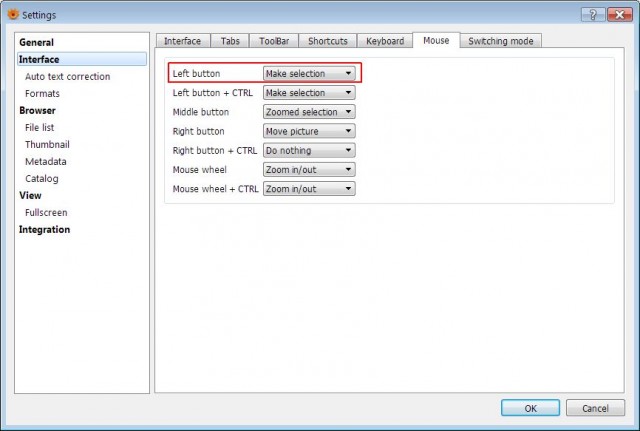Open the Mouse wheel action dropdown

coord(309,169)
